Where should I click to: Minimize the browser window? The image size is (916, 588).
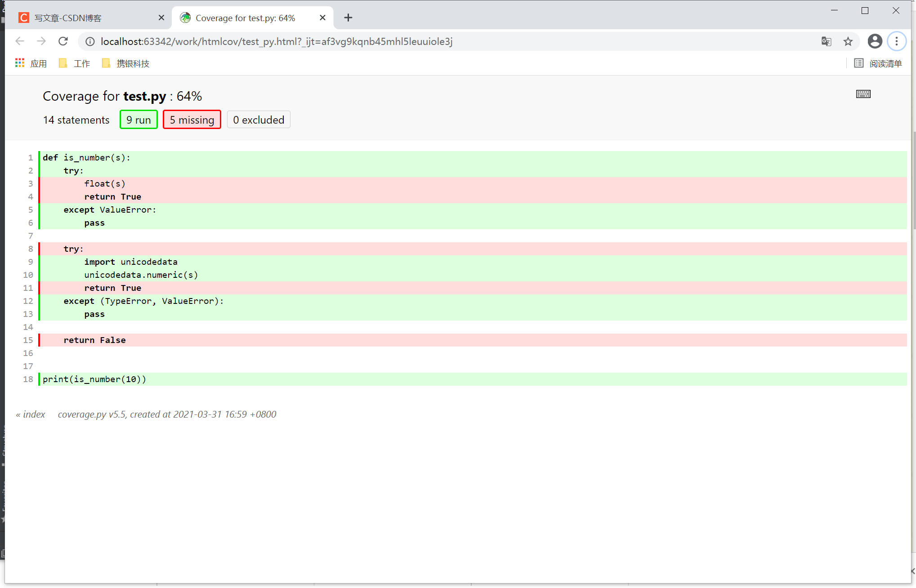834,10
